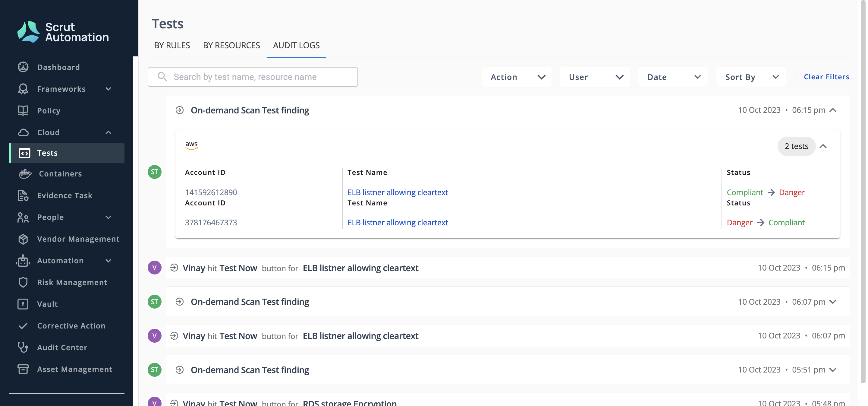The image size is (868, 406).
Task: Open Containers via the docker icon
Action: pos(25,174)
